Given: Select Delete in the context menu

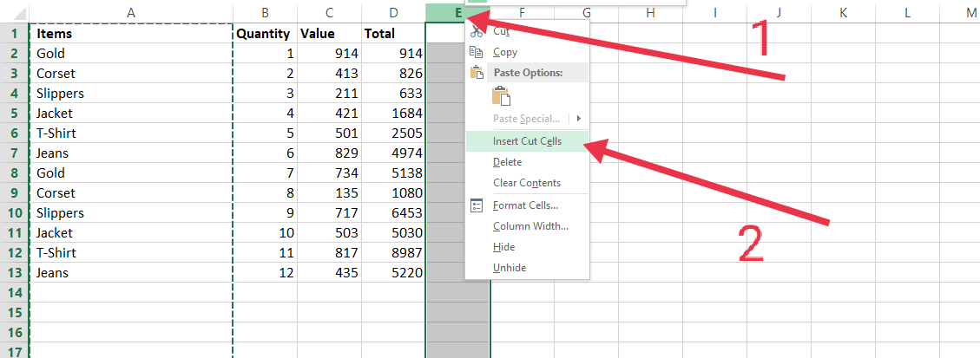Looking at the screenshot, I should pos(508,162).
